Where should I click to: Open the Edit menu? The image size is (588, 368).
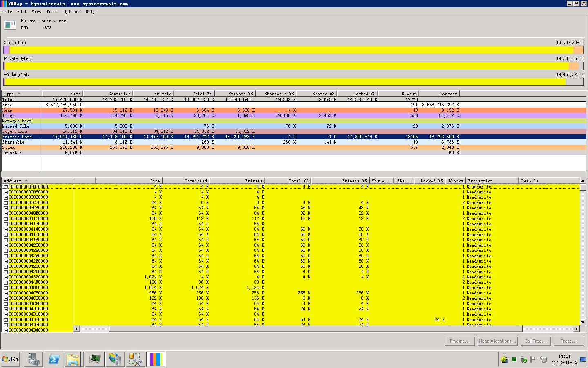click(22, 12)
